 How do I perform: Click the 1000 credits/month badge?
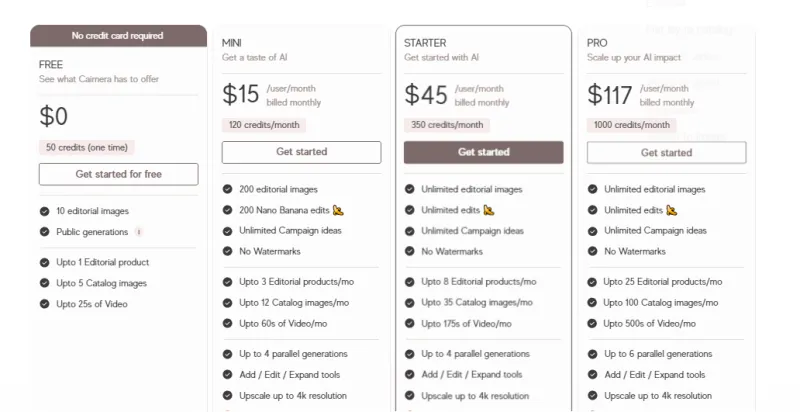(x=631, y=125)
